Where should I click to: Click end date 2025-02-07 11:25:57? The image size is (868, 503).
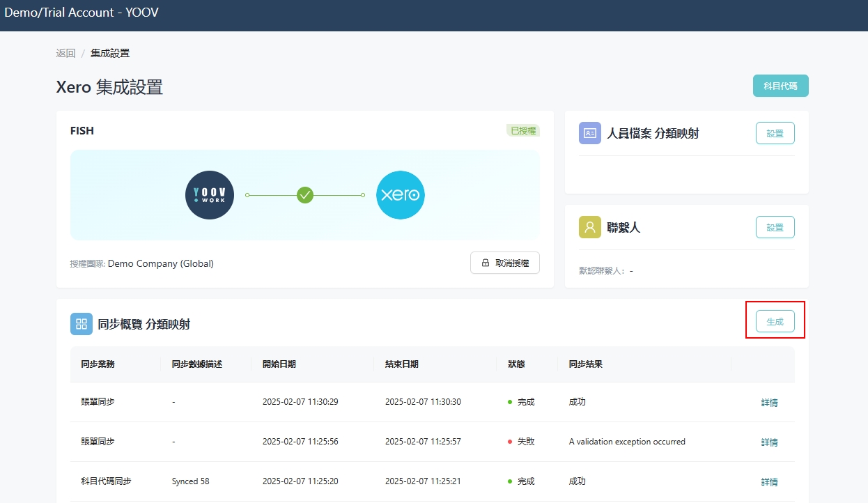point(423,442)
